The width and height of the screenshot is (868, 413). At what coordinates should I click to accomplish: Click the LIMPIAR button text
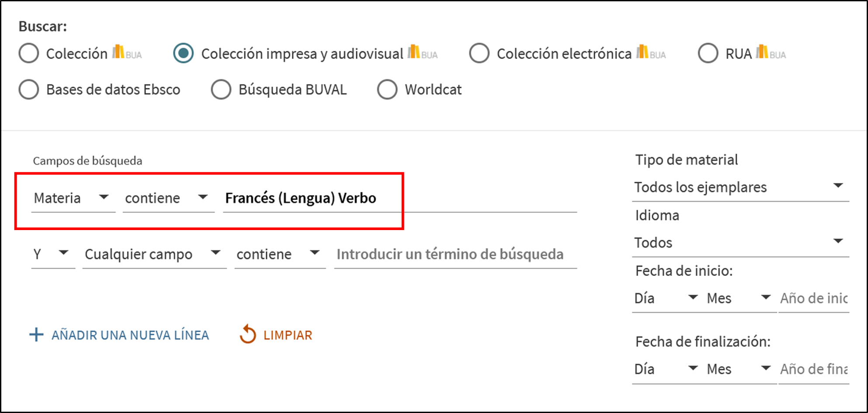288,335
